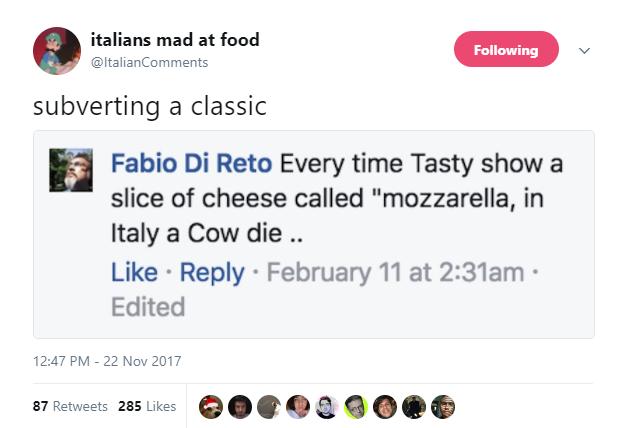
Task: Click the Fabio Di Reto name
Action: [x=191, y=163]
